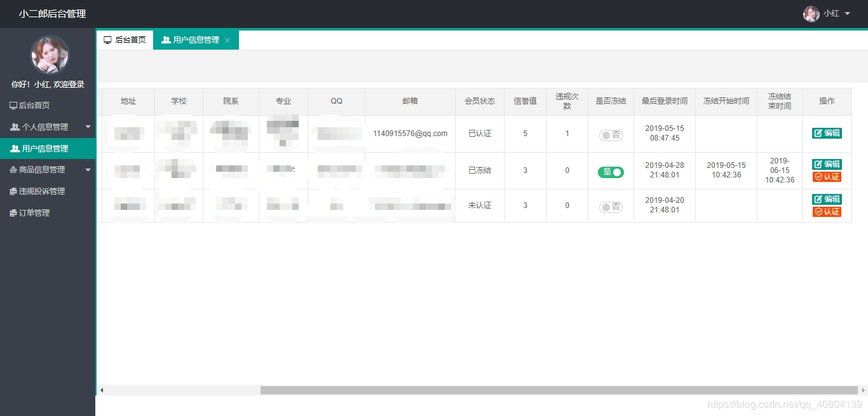The image size is (868, 416).
Task: Click the 小二郎后台管理 title
Action: [x=52, y=14]
